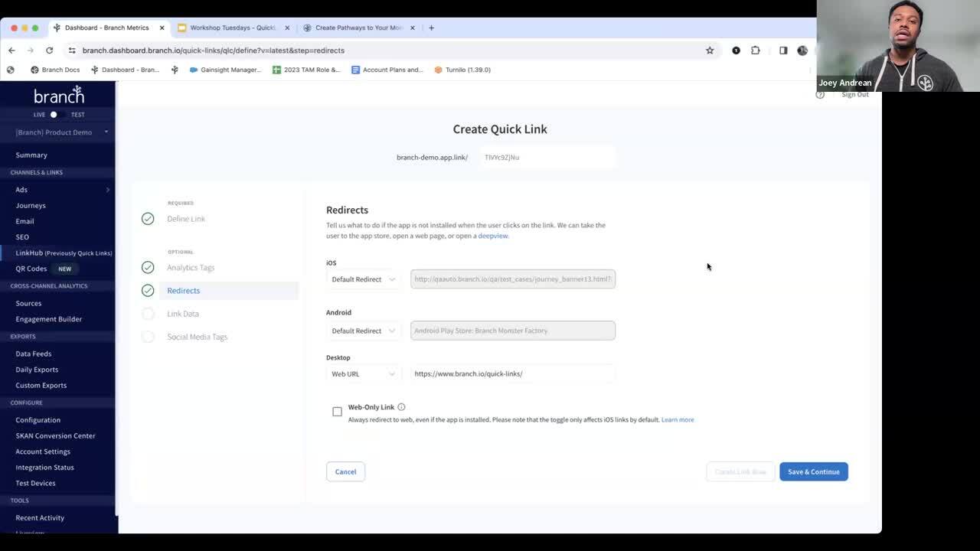Click the browser reload icon
The width and height of the screenshot is (980, 551).
pyautogui.click(x=49, y=51)
